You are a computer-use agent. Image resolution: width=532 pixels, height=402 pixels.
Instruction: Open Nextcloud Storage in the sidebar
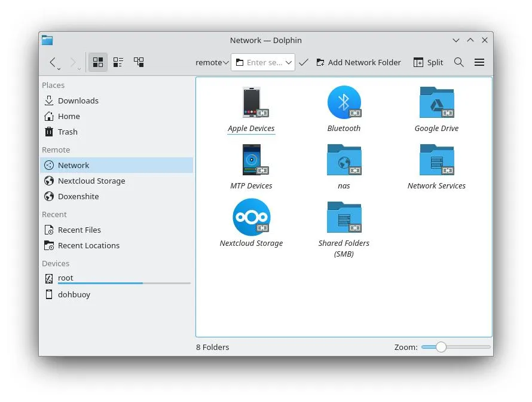click(117, 181)
